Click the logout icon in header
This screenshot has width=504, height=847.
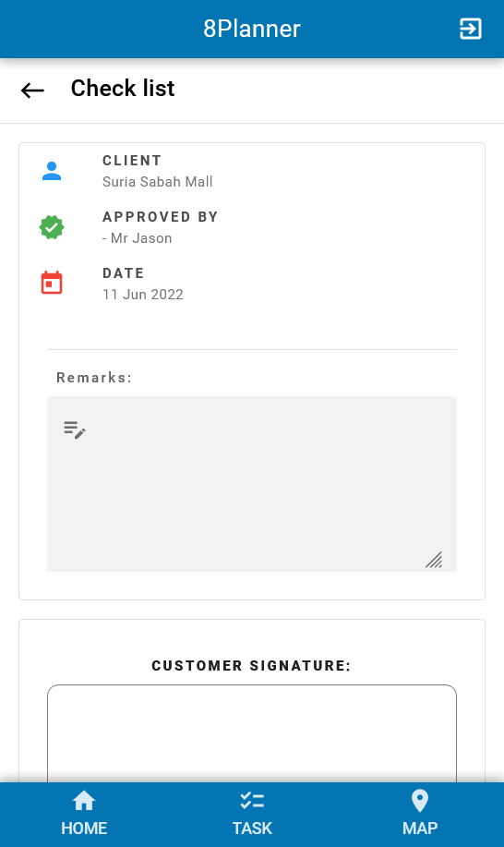tap(470, 29)
